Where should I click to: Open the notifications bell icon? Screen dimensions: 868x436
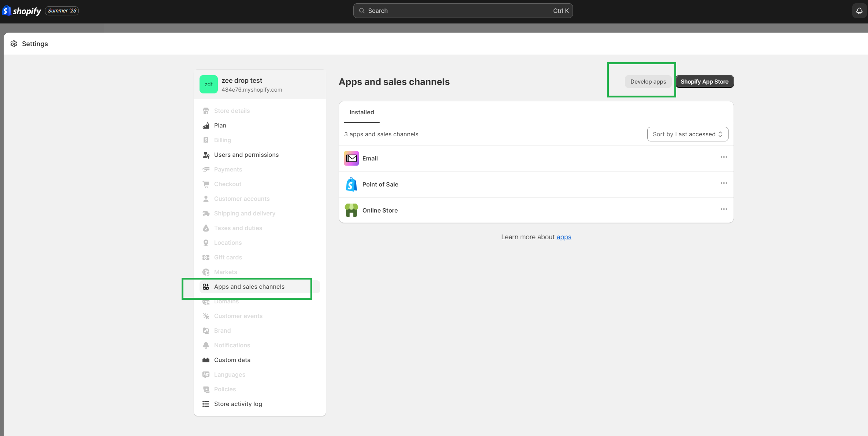point(859,11)
